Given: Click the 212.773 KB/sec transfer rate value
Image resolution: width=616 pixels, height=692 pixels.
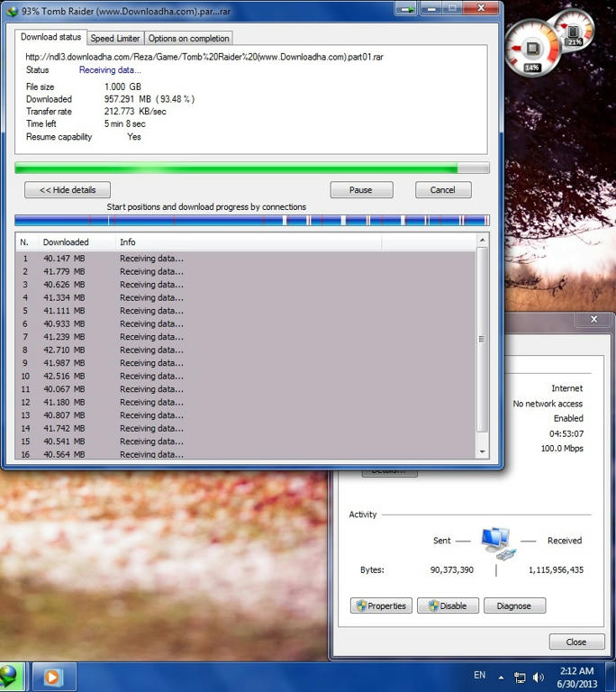Looking at the screenshot, I should [135, 112].
